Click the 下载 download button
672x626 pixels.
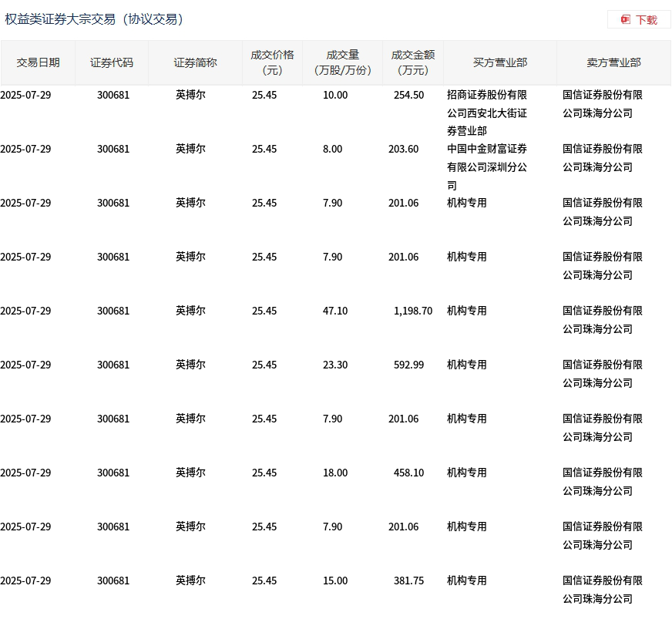point(639,20)
